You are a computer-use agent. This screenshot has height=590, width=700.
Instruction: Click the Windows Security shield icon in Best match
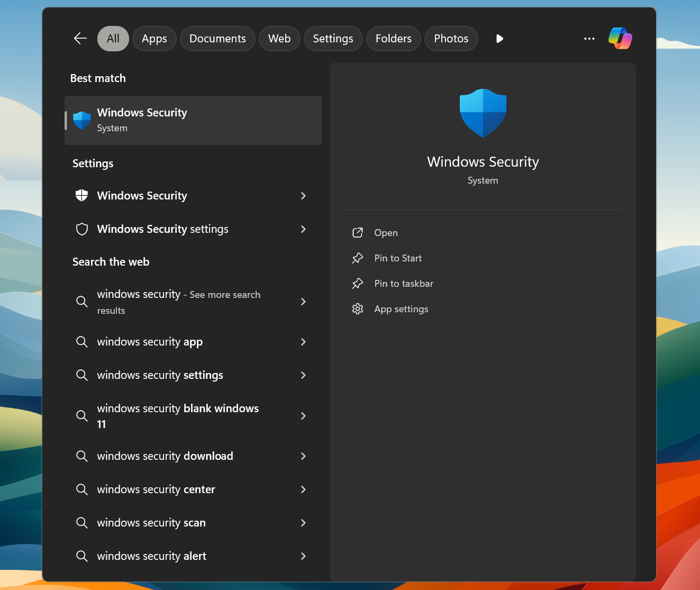pos(82,120)
